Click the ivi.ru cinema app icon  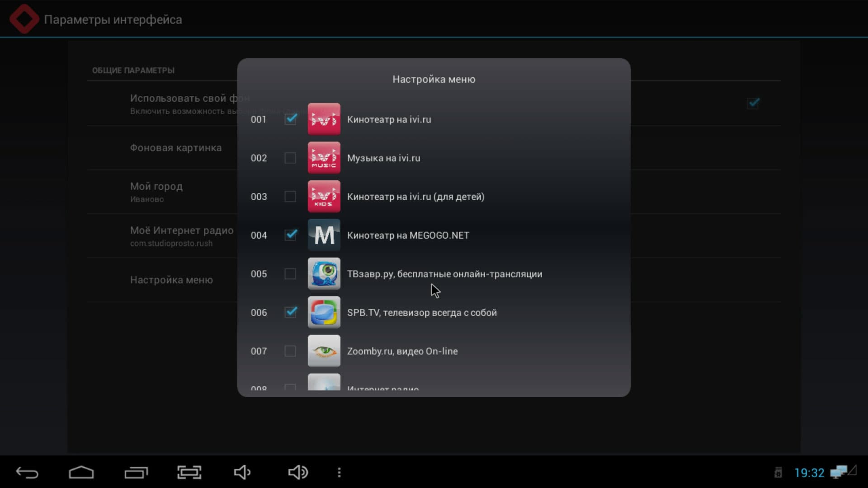(x=324, y=119)
